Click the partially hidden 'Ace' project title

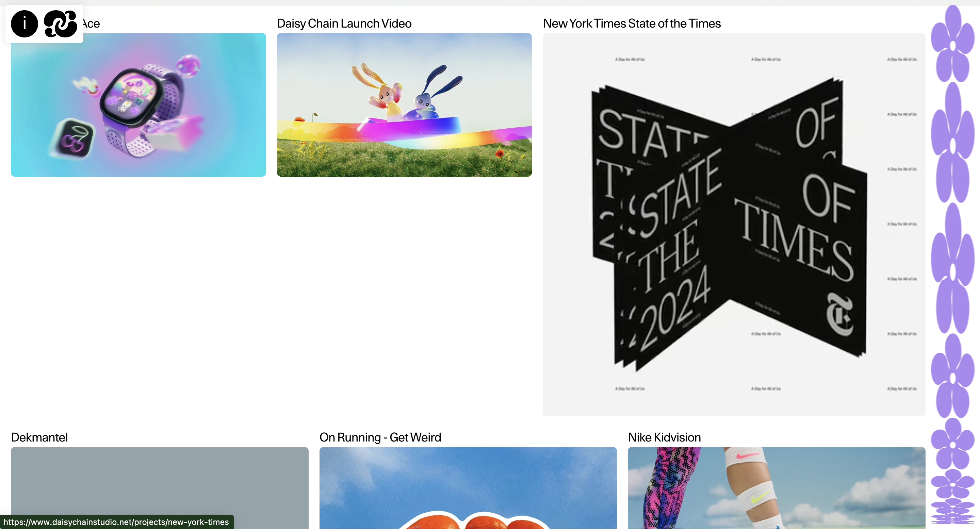tap(91, 23)
